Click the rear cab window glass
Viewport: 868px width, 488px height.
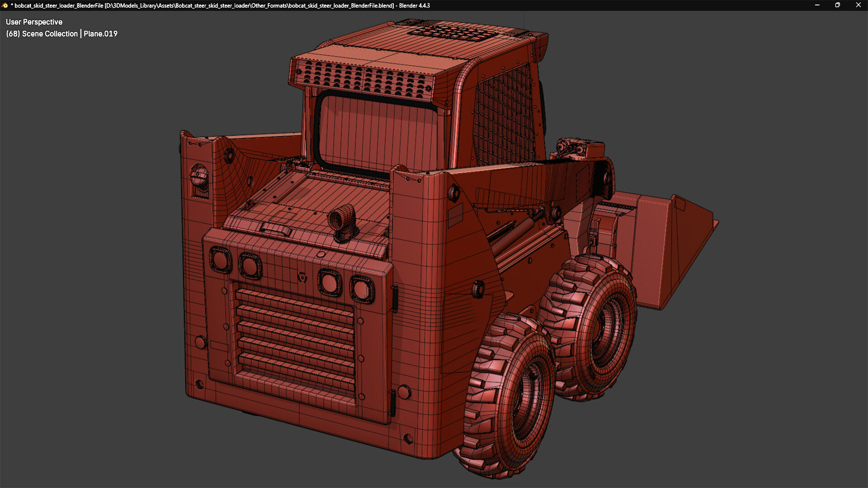coord(377,133)
